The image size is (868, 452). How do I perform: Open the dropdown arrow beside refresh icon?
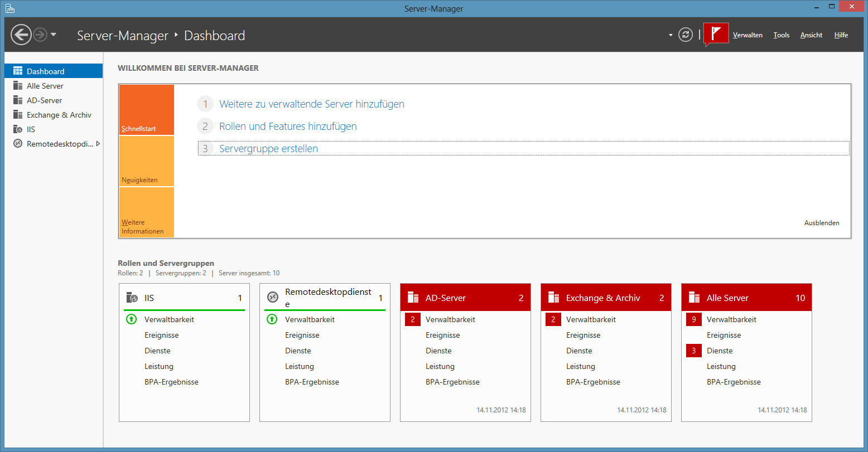tap(671, 35)
